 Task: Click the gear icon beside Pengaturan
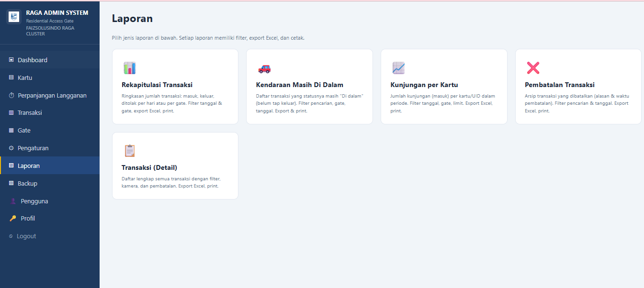[11, 148]
